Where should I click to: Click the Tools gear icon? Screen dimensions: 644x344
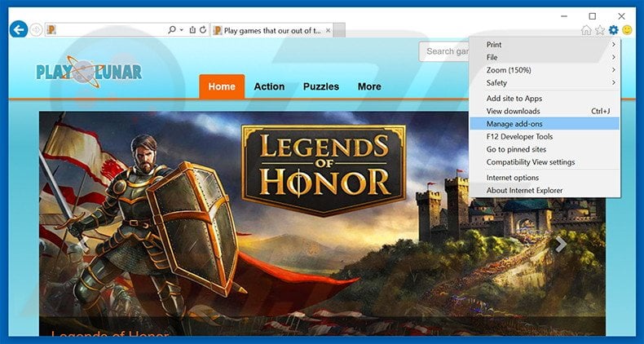click(613, 30)
